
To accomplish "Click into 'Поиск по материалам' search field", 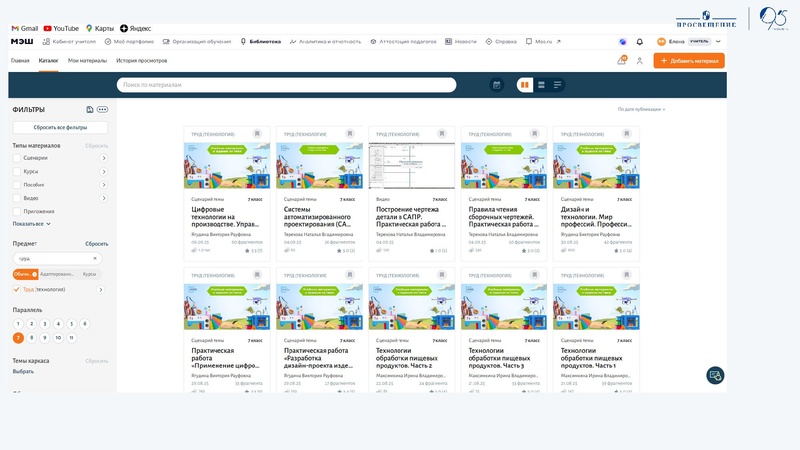I will click(x=285, y=85).
